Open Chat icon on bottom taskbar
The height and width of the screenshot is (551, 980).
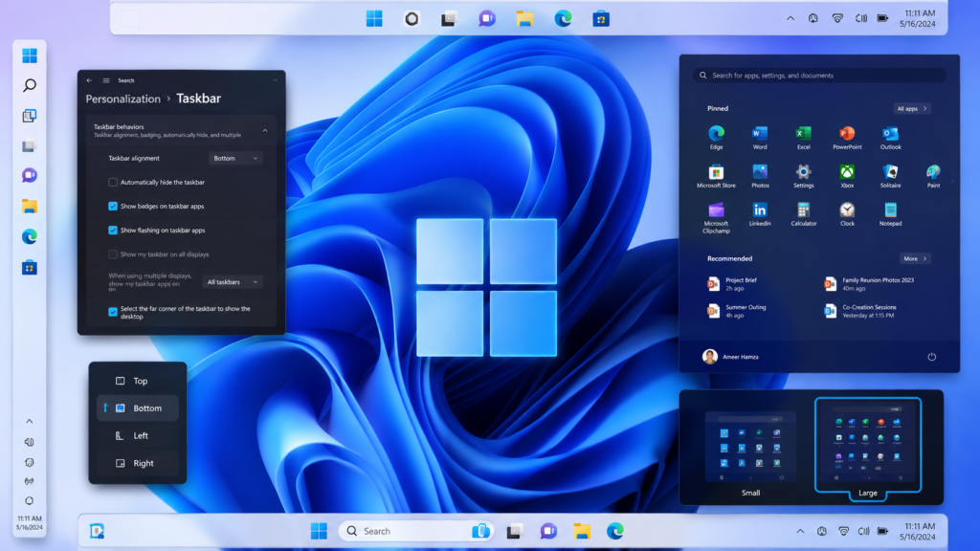548,531
